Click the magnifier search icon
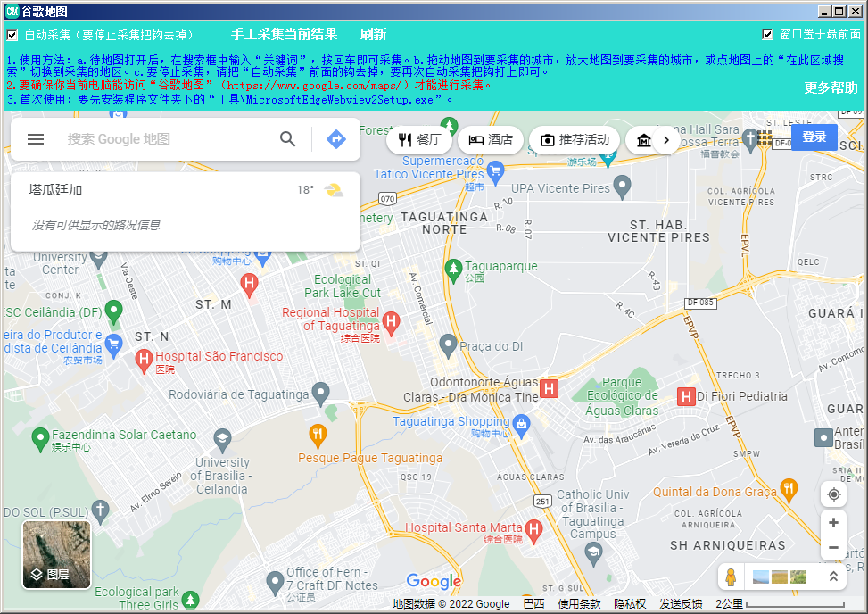 coord(287,139)
